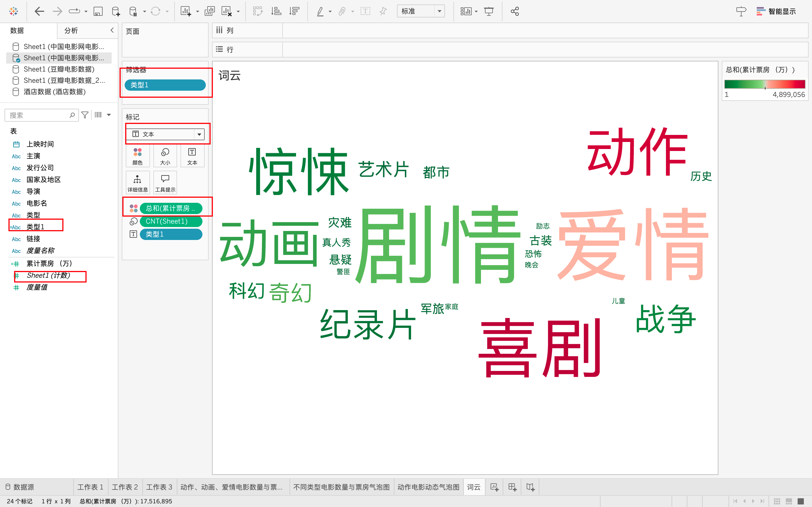Viewport: 812px width, 507px height.
Task: Click the sort ascending toolbar icon
Action: pos(276,11)
